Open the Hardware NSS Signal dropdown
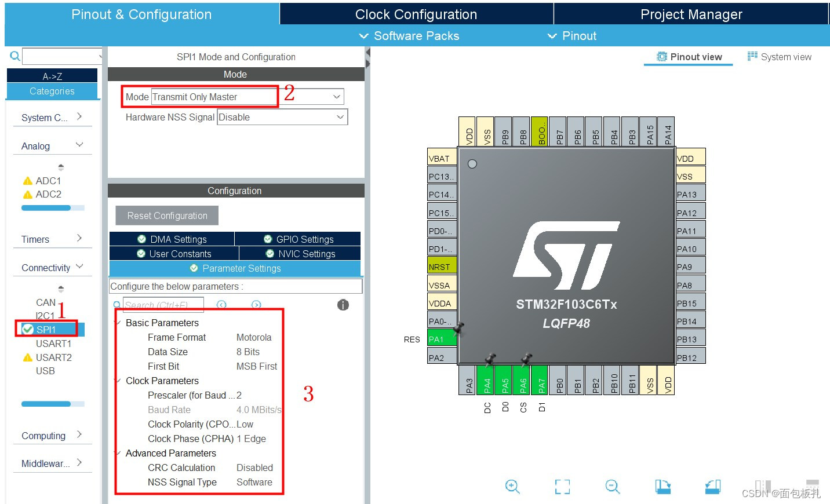830x504 pixels. pos(340,117)
